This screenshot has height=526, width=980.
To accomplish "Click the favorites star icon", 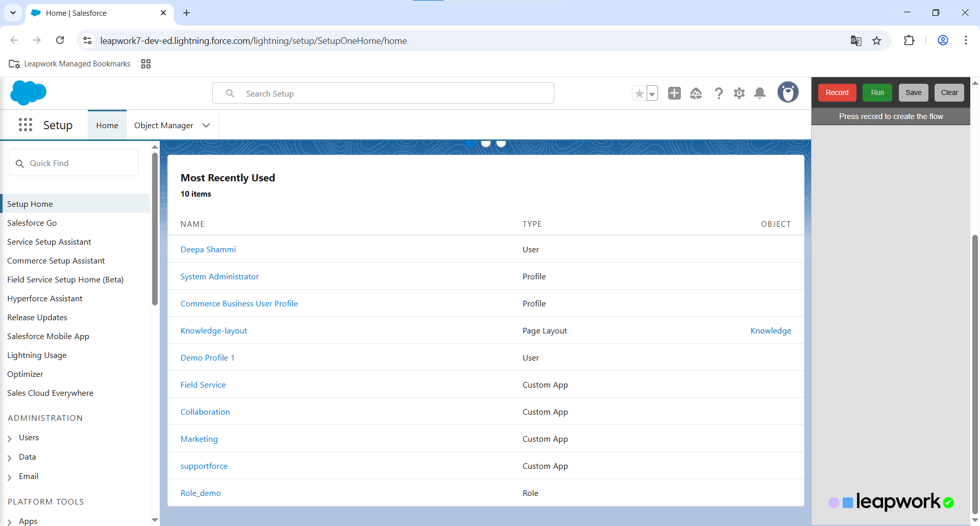I will [x=639, y=93].
